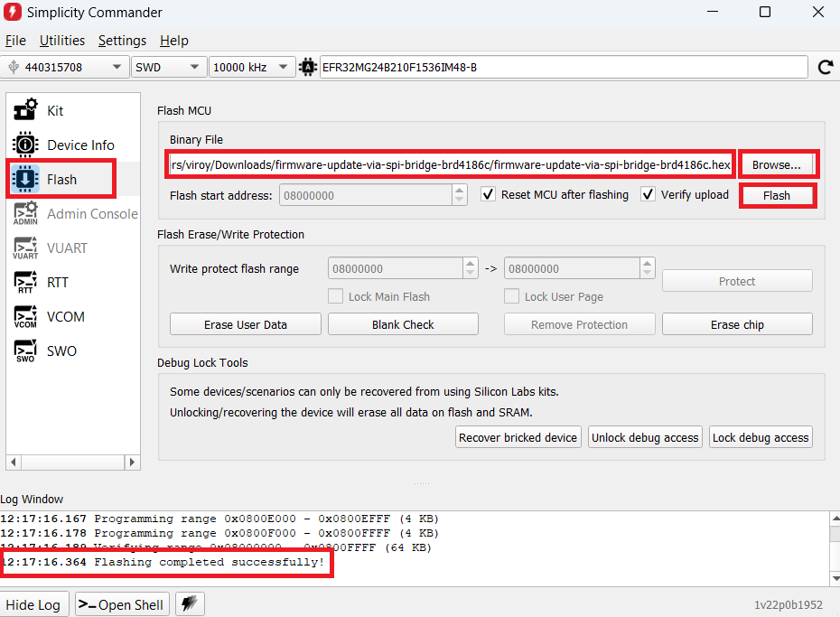This screenshot has height=617, width=840.
Task: Select the VCOM sidebar icon
Action: (25, 317)
